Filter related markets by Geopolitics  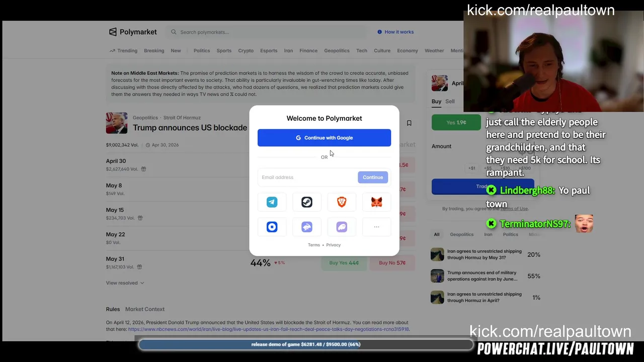pyautogui.click(x=461, y=234)
